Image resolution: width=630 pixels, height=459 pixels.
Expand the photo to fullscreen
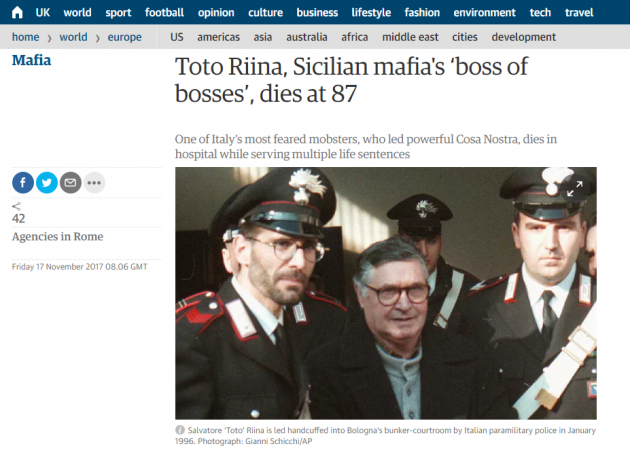pos(575,189)
